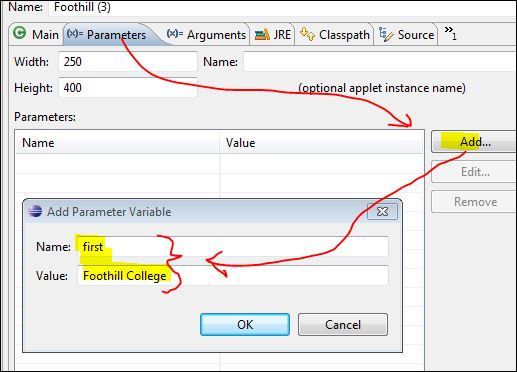
Task: Click the Height input field
Action: [x=128, y=88]
